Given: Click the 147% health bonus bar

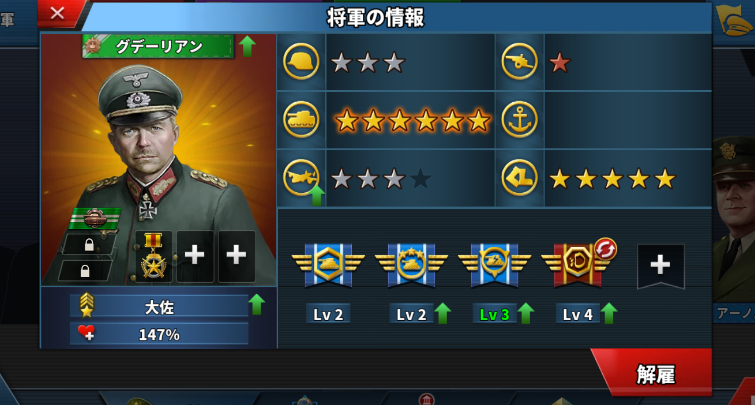Looking at the screenshot, I should click(x=159, y=334).
